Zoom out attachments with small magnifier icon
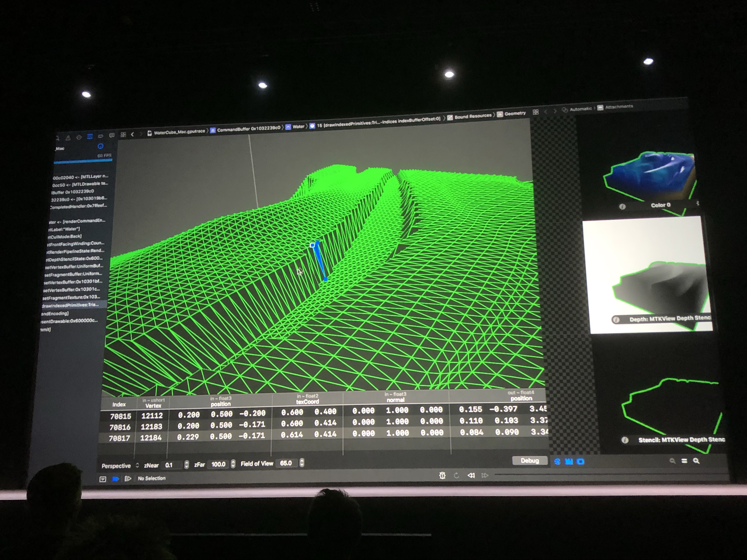Viewport: 747px width, 560px height. (672, 461)
